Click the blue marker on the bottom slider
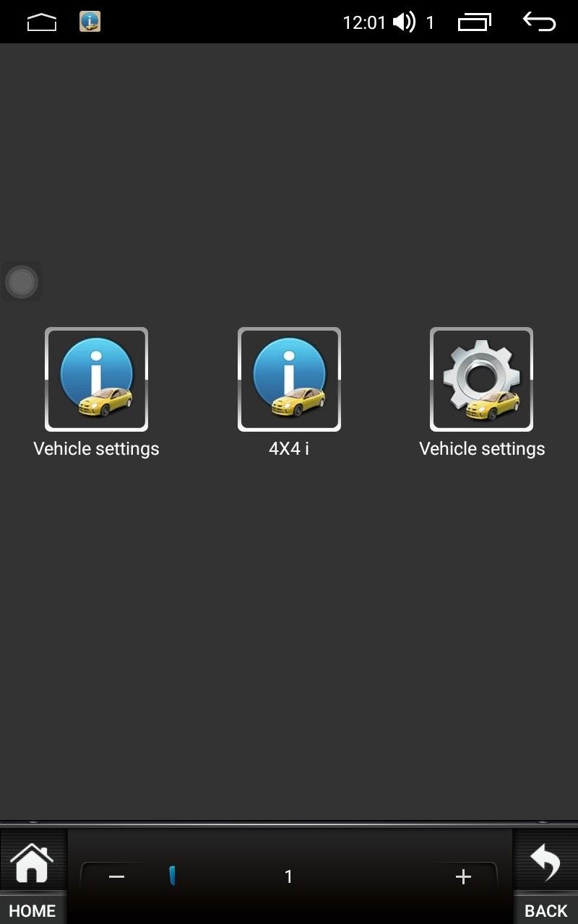The width and height of the screenshot is (578, 924). [x=173, y=876]
